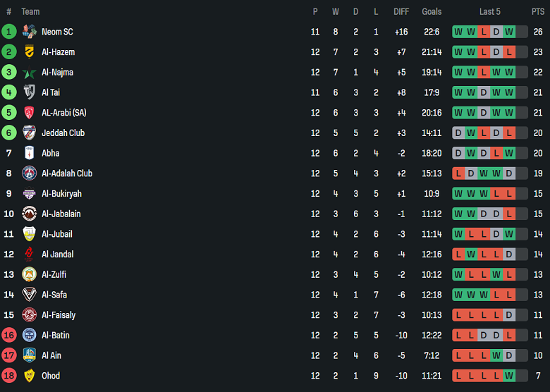Click Ohod's latest green W result

coord(509,376)
